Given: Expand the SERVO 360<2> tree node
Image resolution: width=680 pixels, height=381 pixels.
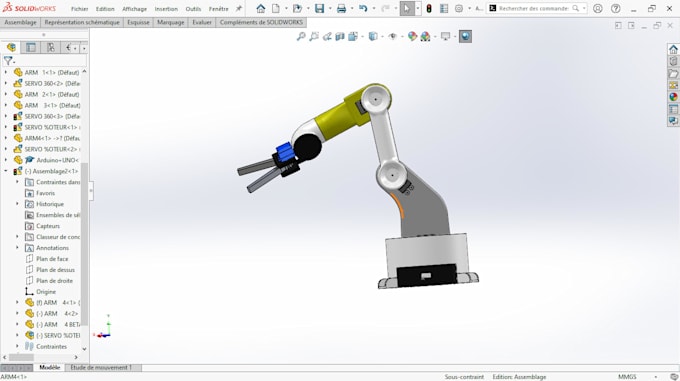Looking at the screenshot, I should 6,83.
